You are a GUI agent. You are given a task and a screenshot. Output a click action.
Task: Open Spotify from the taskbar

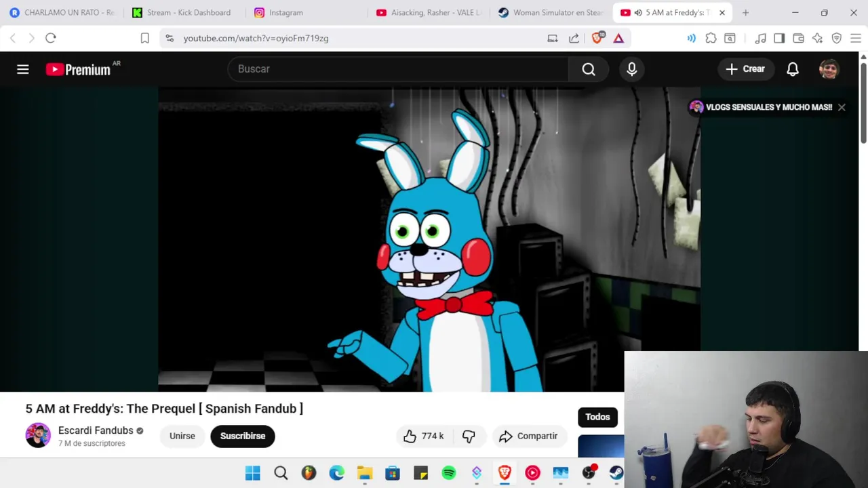(448, 473)
